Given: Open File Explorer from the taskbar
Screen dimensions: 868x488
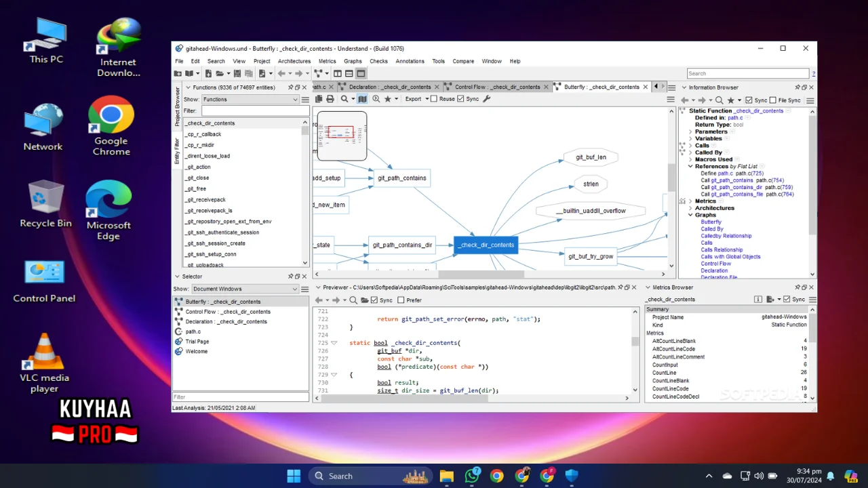Looking at the screenshot, I should pos(446,476).
